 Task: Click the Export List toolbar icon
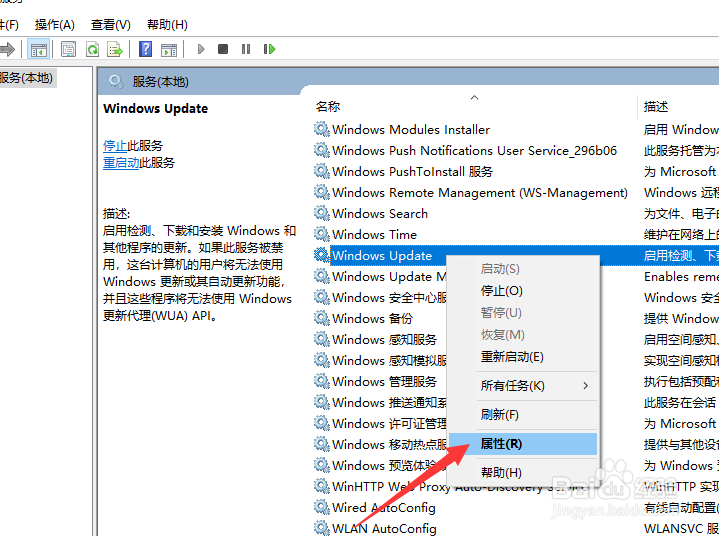coord(115,49)
